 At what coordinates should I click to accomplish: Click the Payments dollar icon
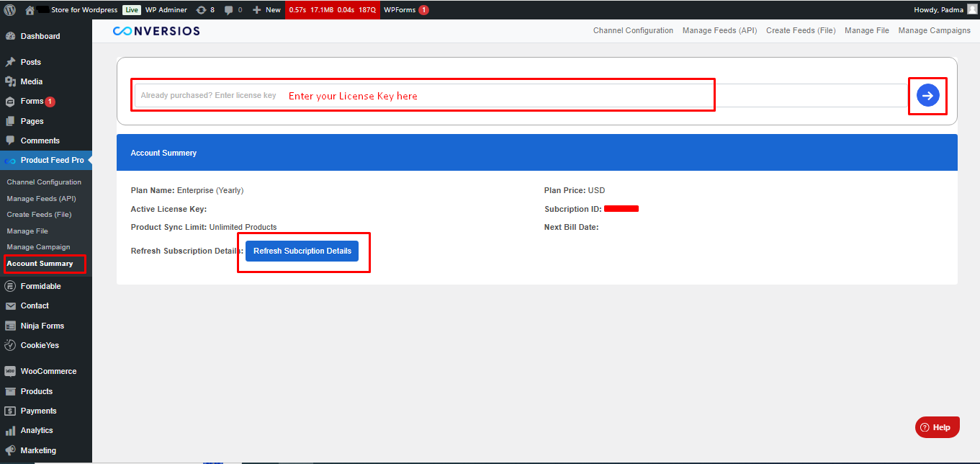[10, 411]
